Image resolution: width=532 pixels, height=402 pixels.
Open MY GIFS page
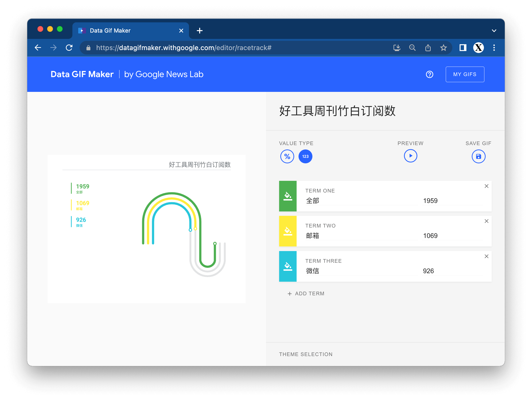(464, 74)
